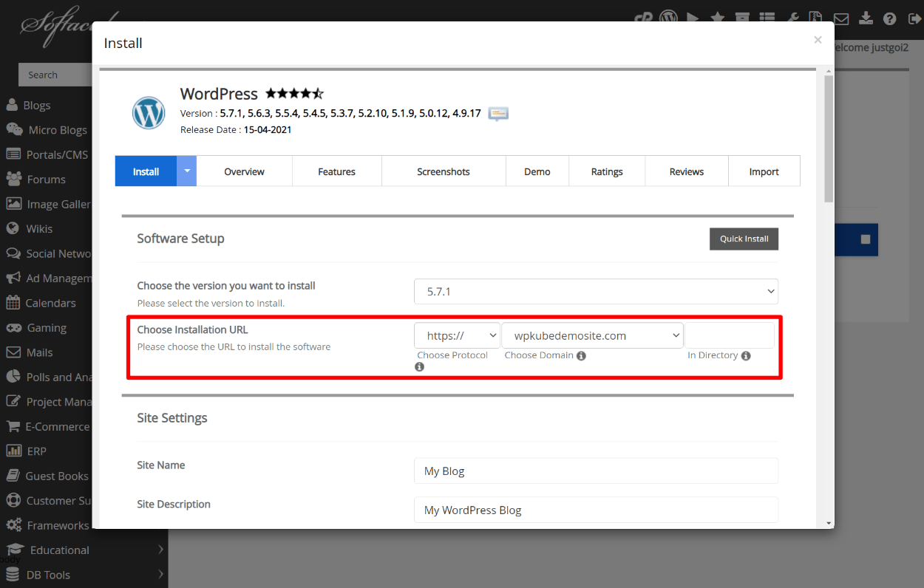Click the Polls and Analytics chart icon
This screenshot has width=924, height=588.
click(x=13, y=377)
